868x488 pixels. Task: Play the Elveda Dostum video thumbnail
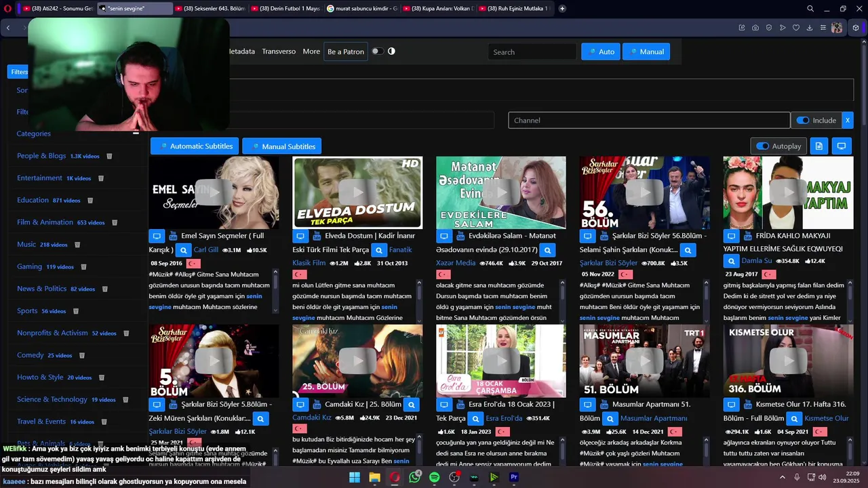(357, 192)
